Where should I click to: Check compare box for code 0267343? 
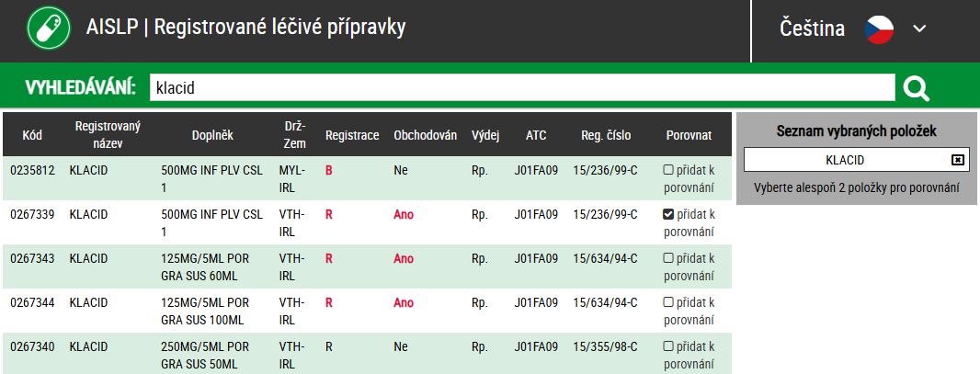click(x=667, y=258)
